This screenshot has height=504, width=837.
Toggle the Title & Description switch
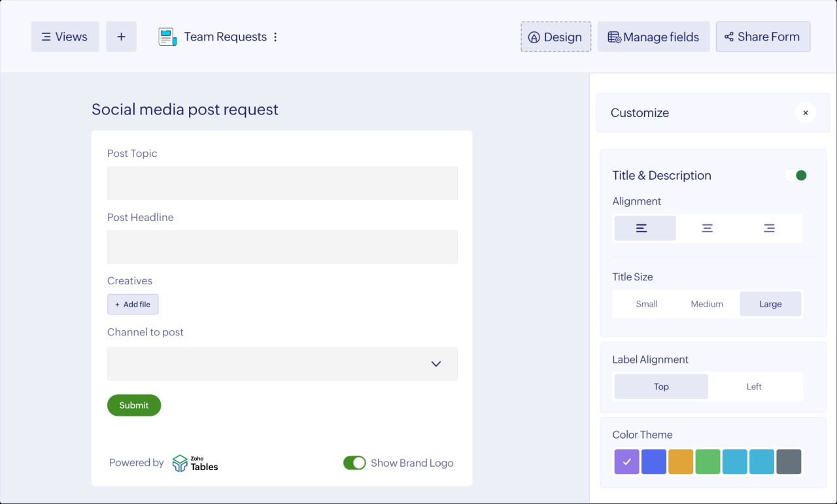[x=796, y=175]
